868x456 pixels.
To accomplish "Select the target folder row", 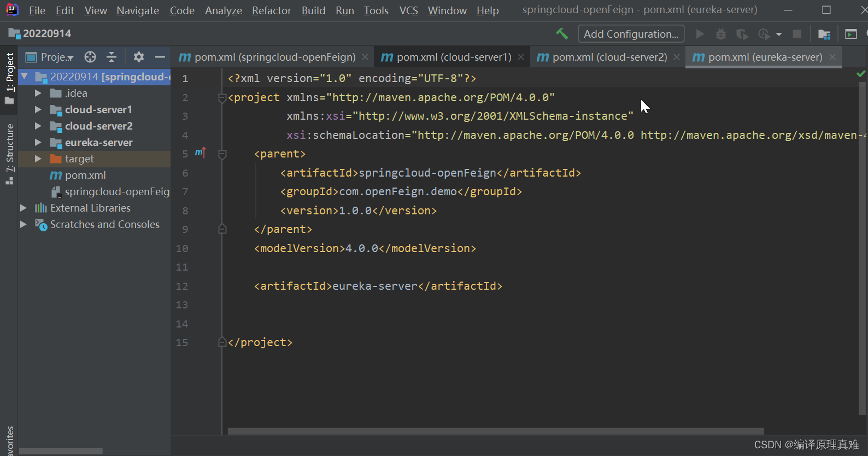I will pos(95,159).
